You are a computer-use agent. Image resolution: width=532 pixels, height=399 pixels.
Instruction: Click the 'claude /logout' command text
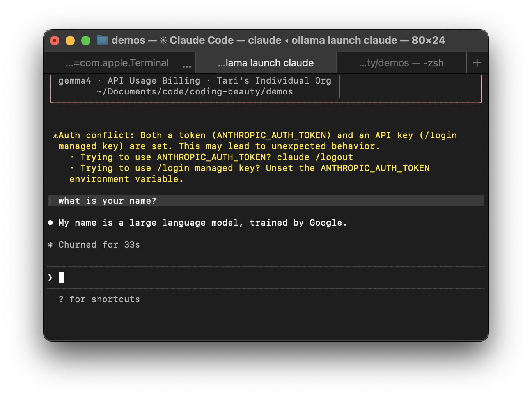[x=315, y=157]
